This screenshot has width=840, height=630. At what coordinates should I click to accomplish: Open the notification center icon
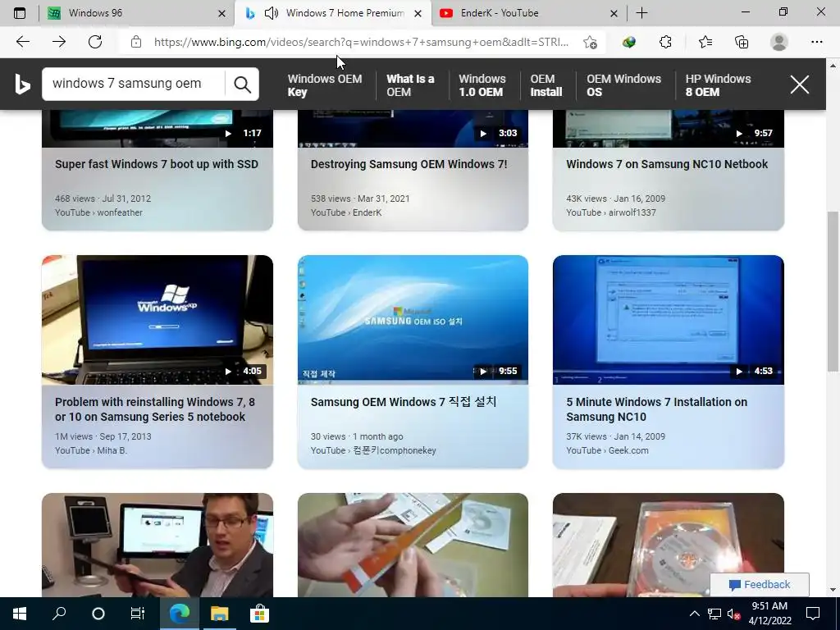(x=813, y=614)
